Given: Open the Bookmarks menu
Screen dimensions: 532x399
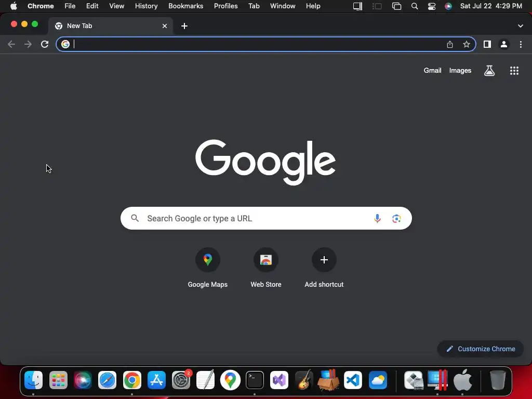Looking at the screenshot, I should tap(185, 6).
